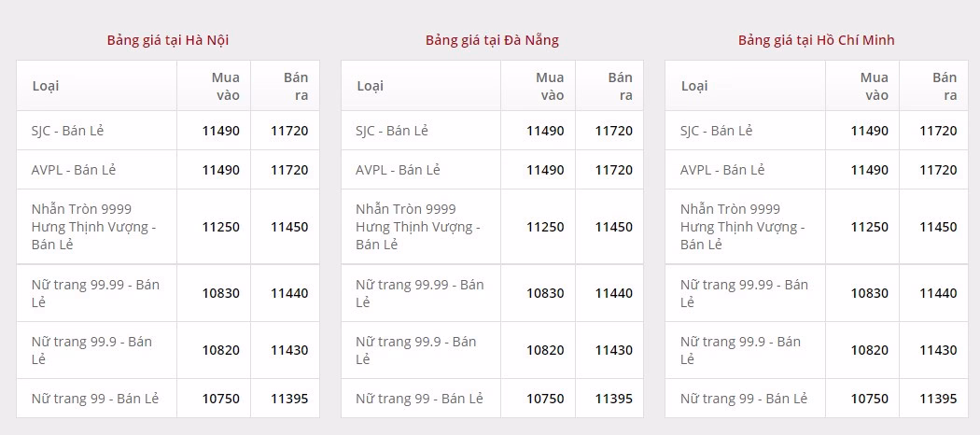
Task: Click Loại column header in Hồ Chí Minh table
Action: tap(694, 86)
